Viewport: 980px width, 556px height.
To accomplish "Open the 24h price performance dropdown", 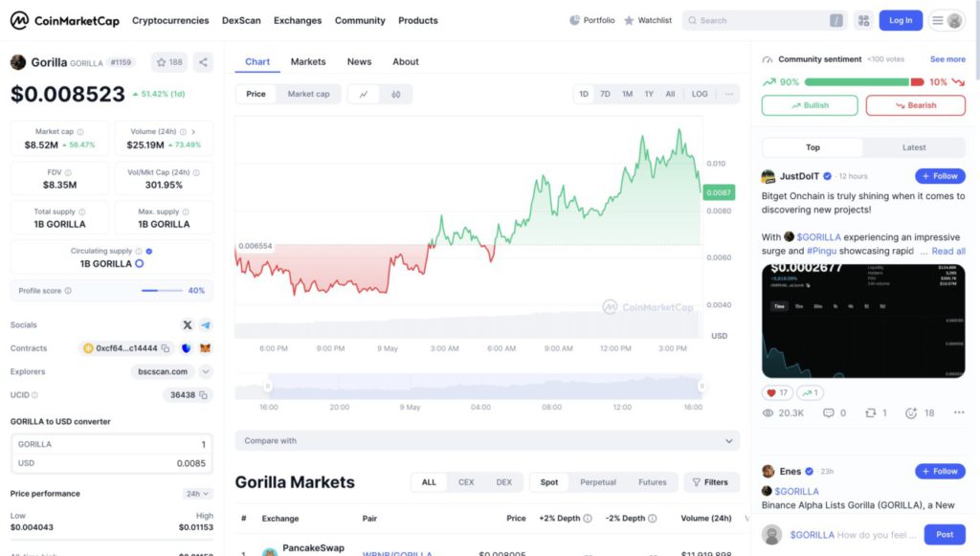I will point(198,494).
